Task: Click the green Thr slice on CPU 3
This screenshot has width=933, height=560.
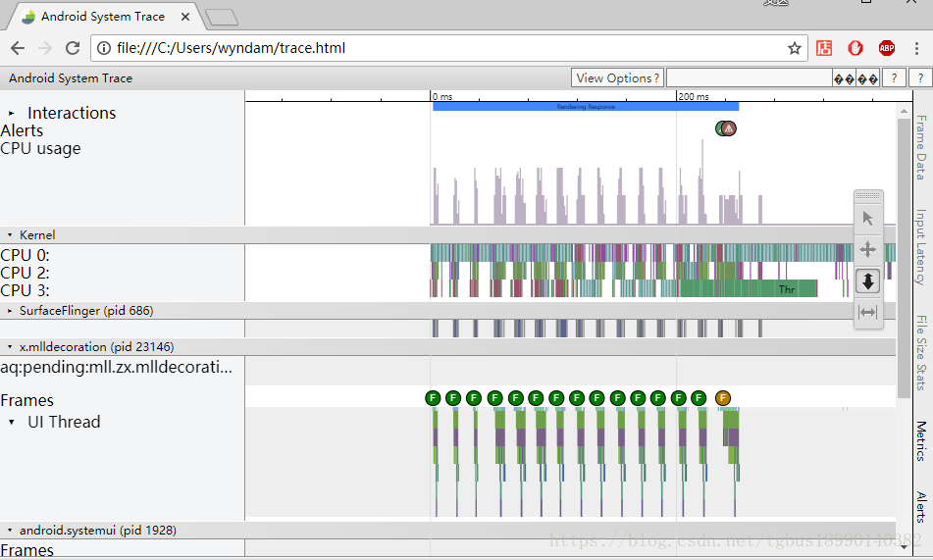Action: pos(748,289)
